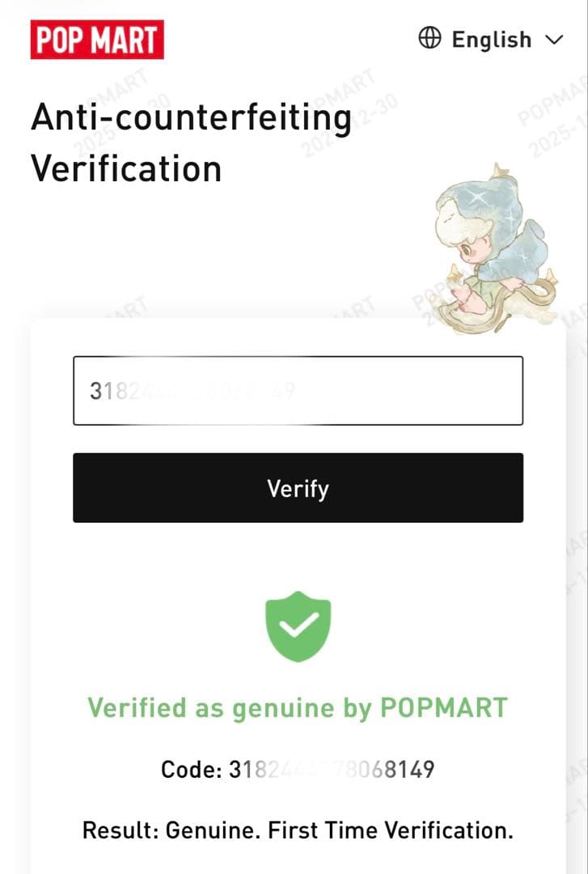Expand the chevron beside English
Viewport: 588px width, 874px height.
click(554, 39)
